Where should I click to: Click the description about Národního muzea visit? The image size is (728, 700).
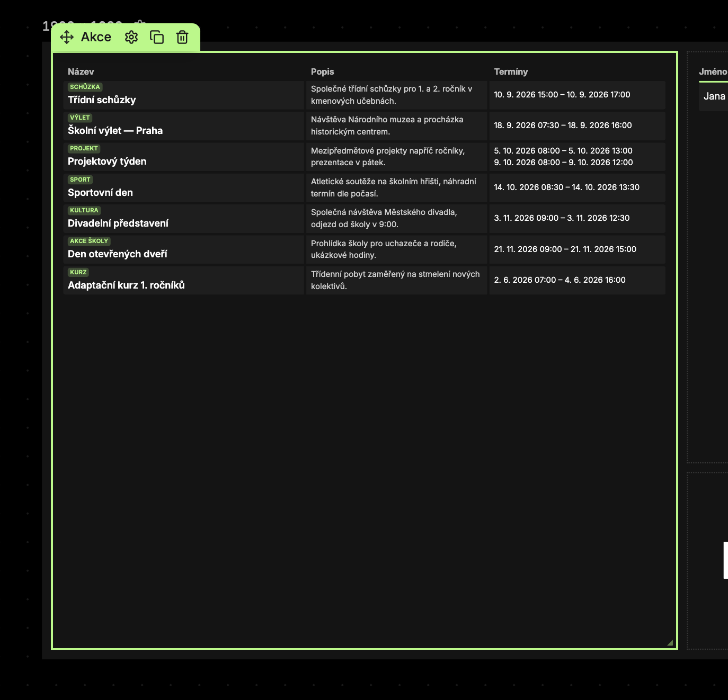click(396, 125)
